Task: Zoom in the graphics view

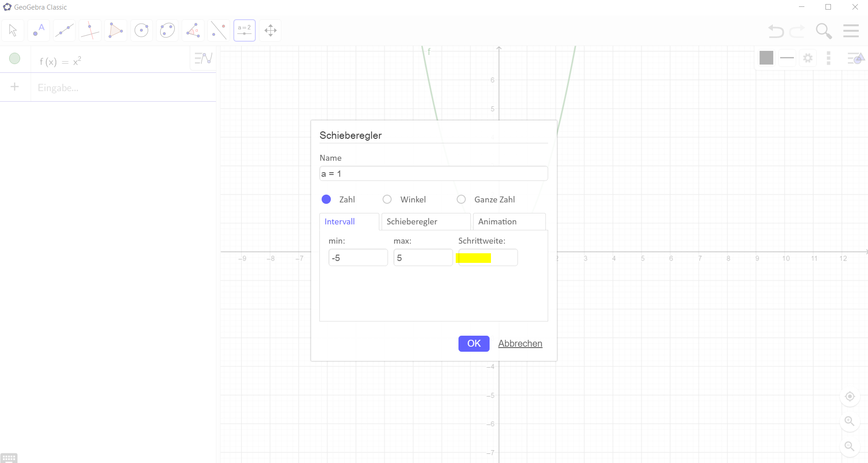Action: point(850,421)
